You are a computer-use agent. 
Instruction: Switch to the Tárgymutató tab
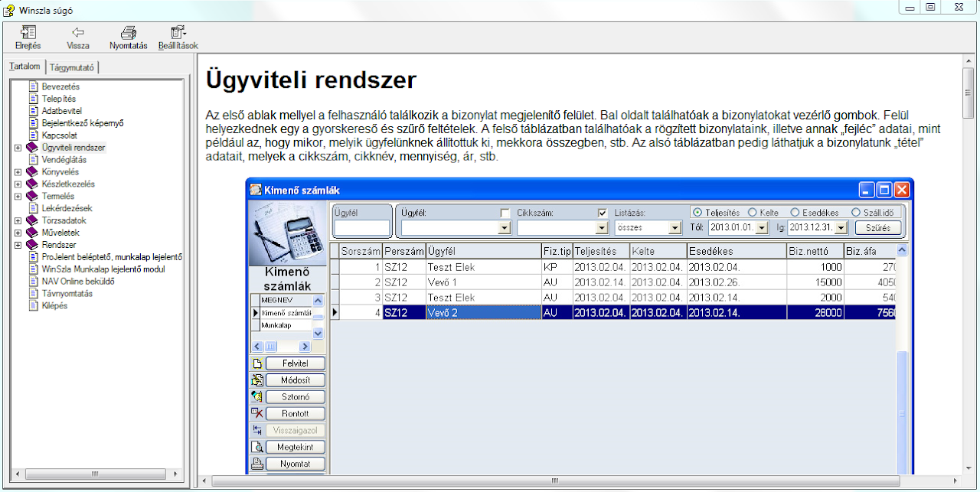[x=72, y=67]
